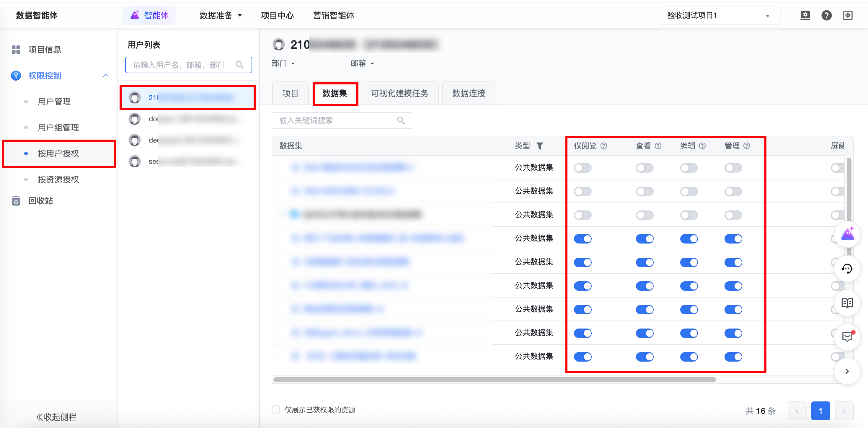Open the documentation book icon
The image size is (868, 428).
point(847,303)
